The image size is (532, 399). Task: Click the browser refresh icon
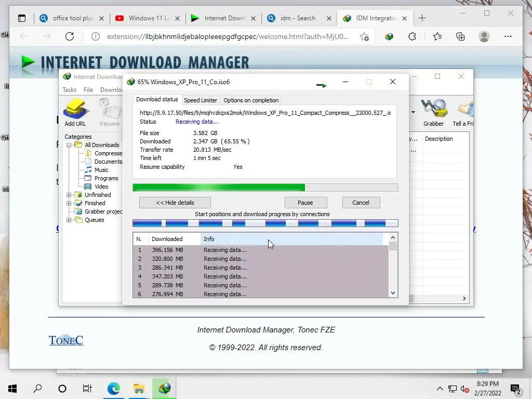tap(70, 36)
